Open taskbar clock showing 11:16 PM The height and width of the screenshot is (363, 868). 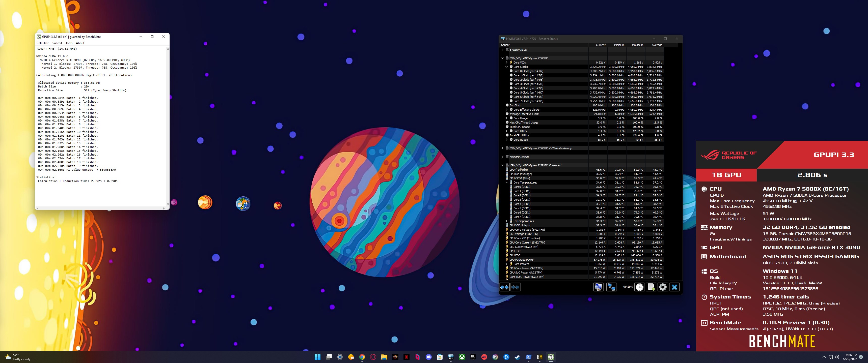pos(851,357)
